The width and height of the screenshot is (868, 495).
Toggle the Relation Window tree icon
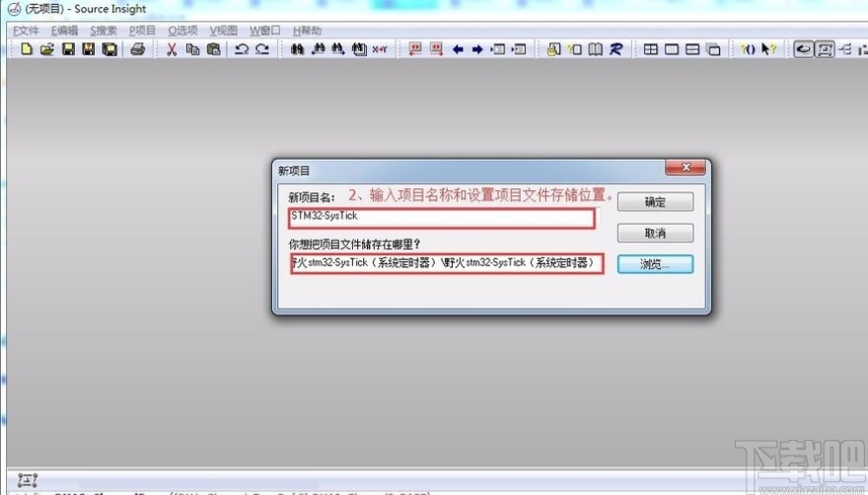pyautogui.click(x=844, y=49)
